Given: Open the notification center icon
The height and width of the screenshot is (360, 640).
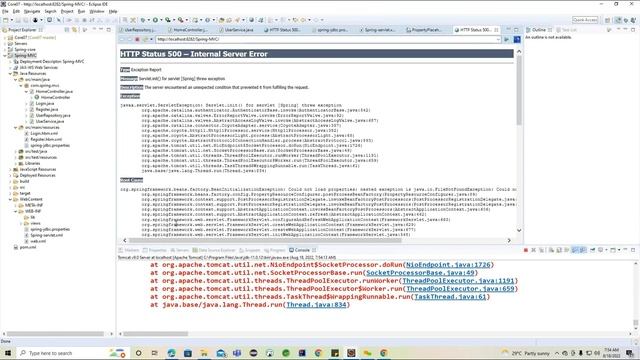Looking at the screenshot, I should pyautogui.click(x=630, y=353).
